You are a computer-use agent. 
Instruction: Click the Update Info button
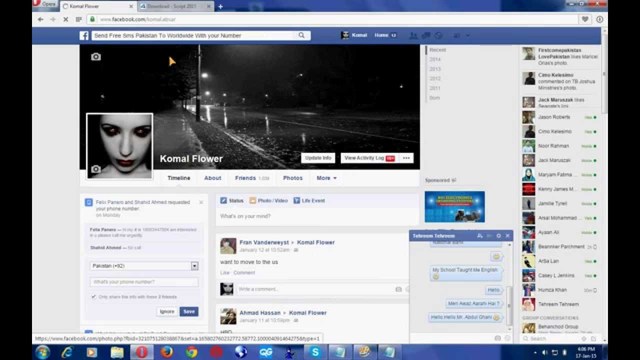(x=318, y=158)
